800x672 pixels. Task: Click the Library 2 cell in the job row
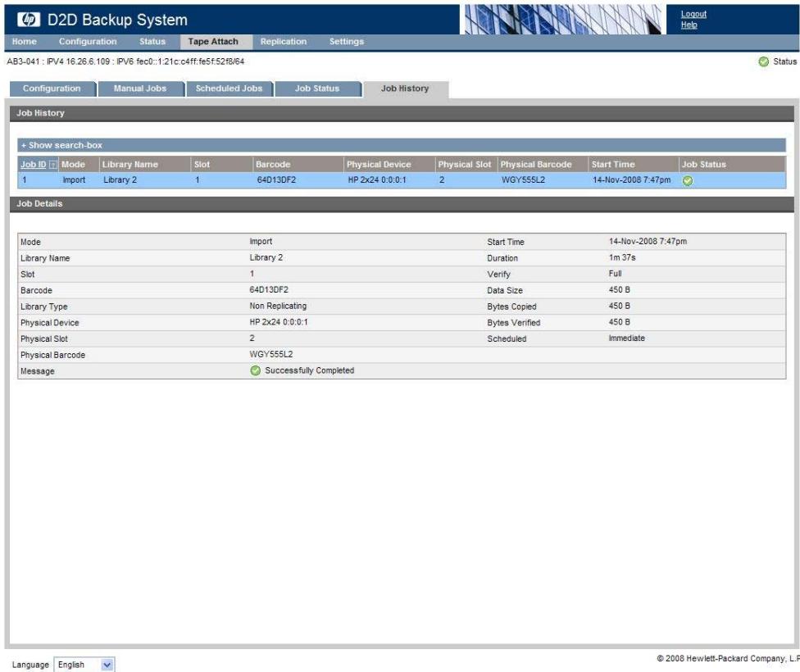point(120,180)
